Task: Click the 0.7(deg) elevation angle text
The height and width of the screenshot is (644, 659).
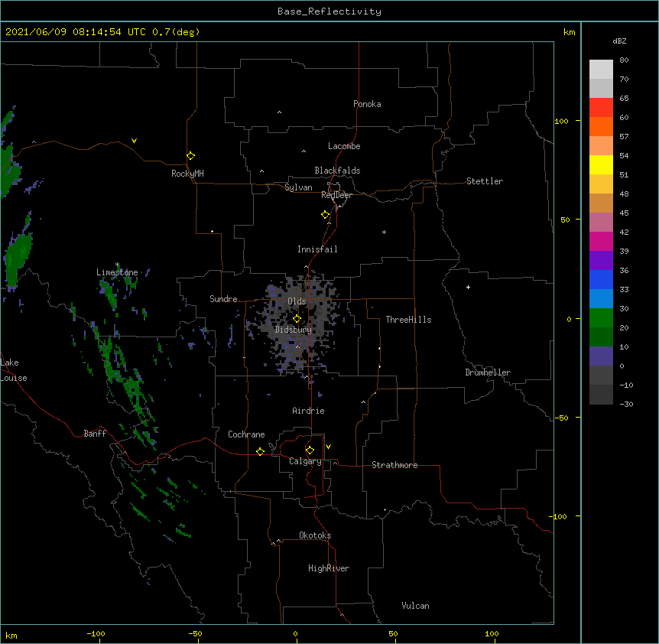Action: pos(176,32)
